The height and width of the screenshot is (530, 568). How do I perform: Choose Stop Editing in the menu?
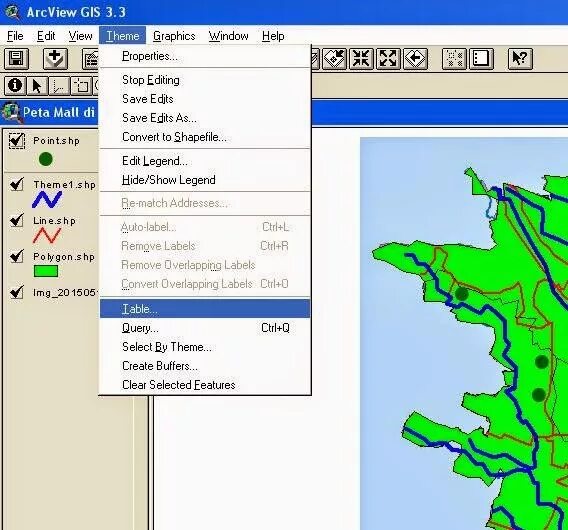pyautogui.click(x=205, y=80)
